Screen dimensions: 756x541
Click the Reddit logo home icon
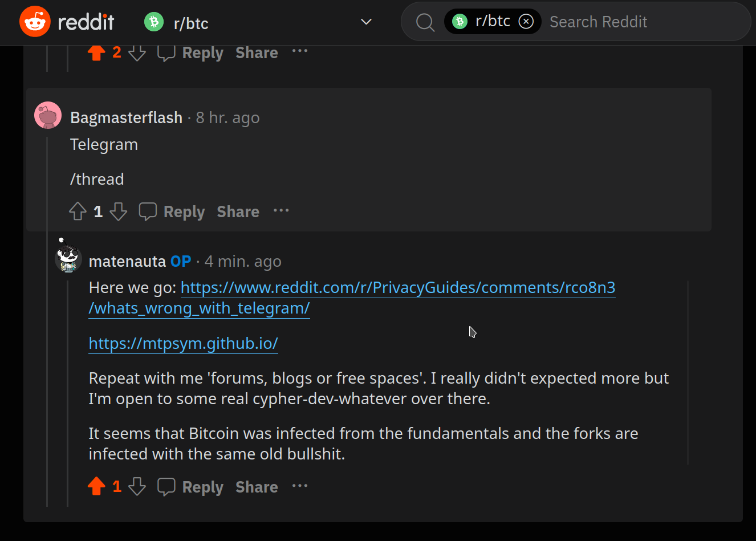(x=35, y=22)
